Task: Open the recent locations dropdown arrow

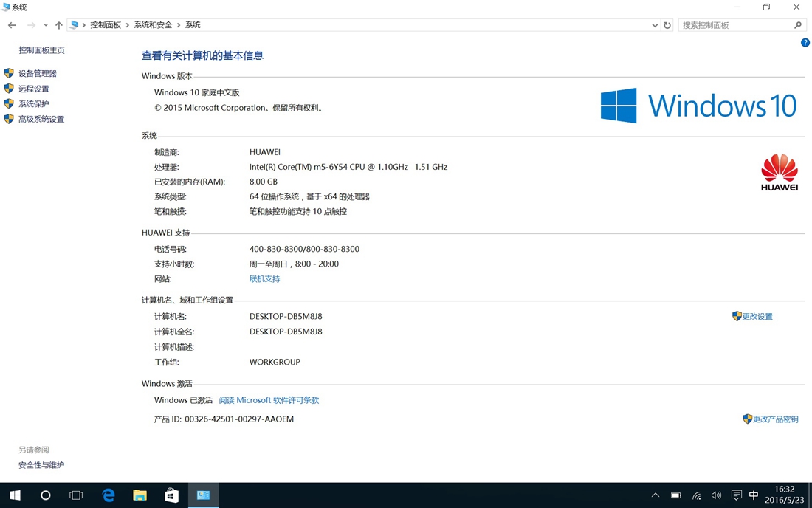Action: [x=46, y=25]
